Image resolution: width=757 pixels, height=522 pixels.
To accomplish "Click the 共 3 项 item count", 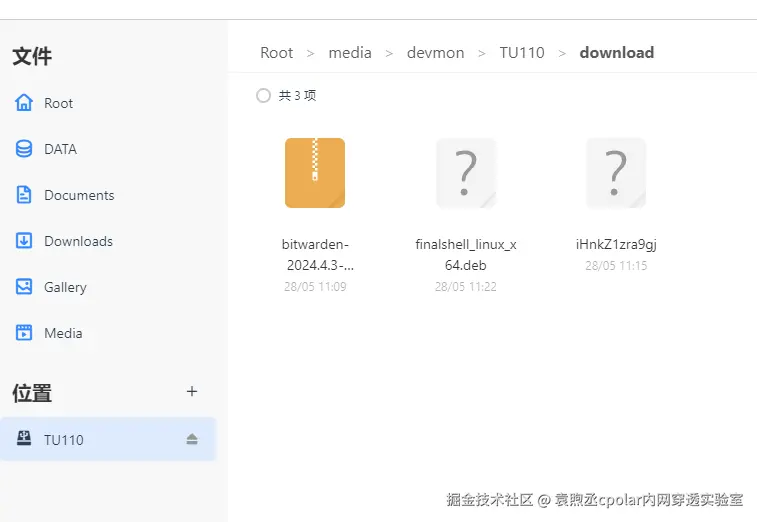I will pos(297,96).
